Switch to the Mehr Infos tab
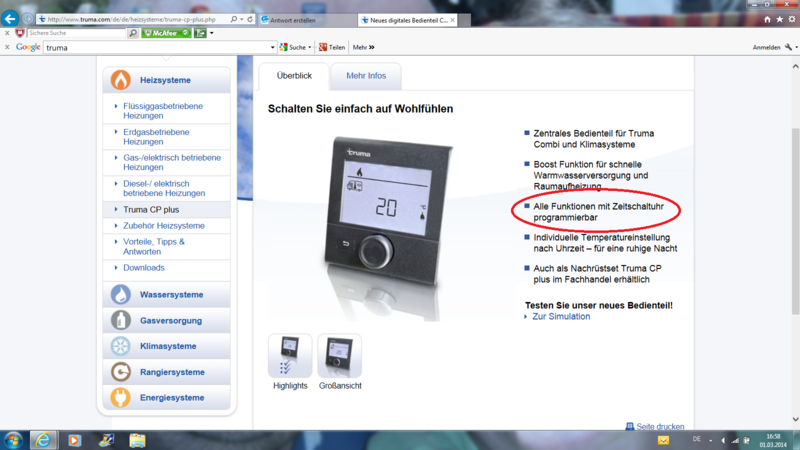This screenshot has height=450, width=800. coord(366,76)
